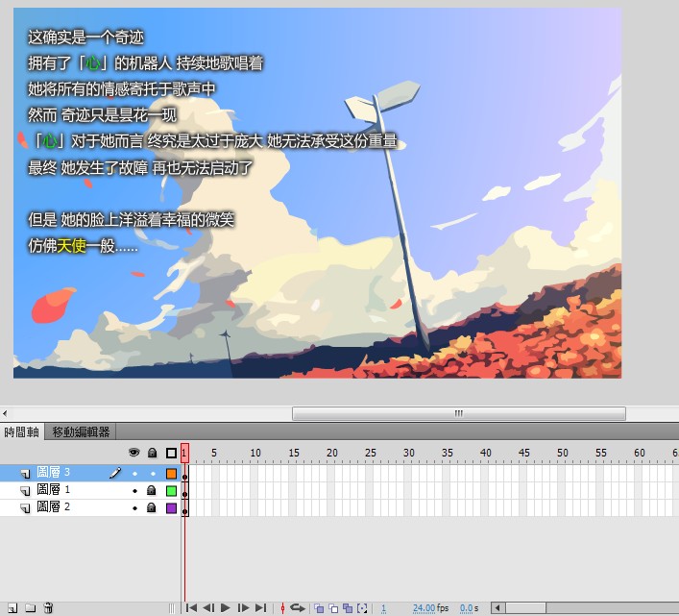
Task: Select keyframe 1 on 圖層 2
Action: pos(185,507)
